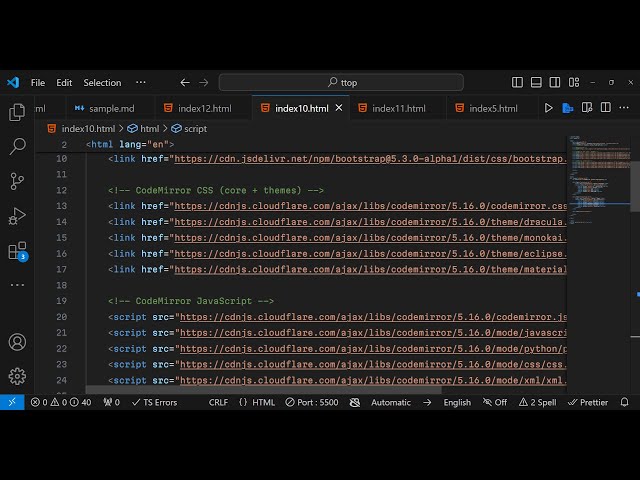Toggle the secondary side bar layout button

point(554,83)
